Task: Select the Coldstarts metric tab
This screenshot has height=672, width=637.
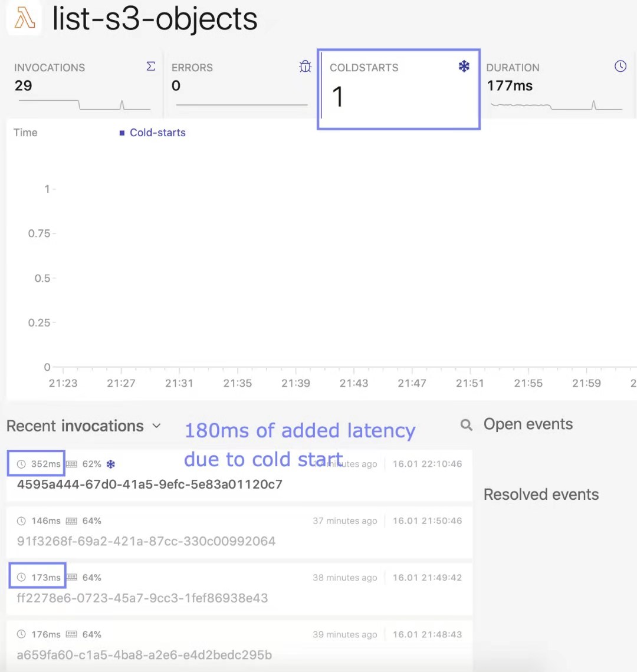Action: pyautogui.click(x=399, y=89)
